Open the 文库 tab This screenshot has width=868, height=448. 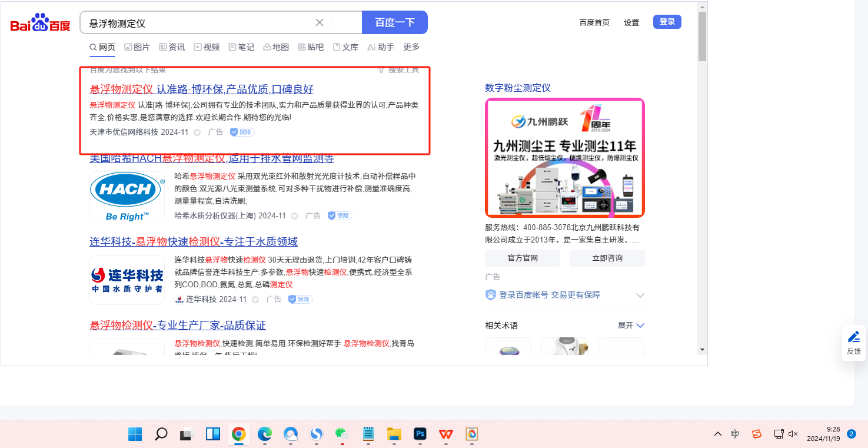345,47
